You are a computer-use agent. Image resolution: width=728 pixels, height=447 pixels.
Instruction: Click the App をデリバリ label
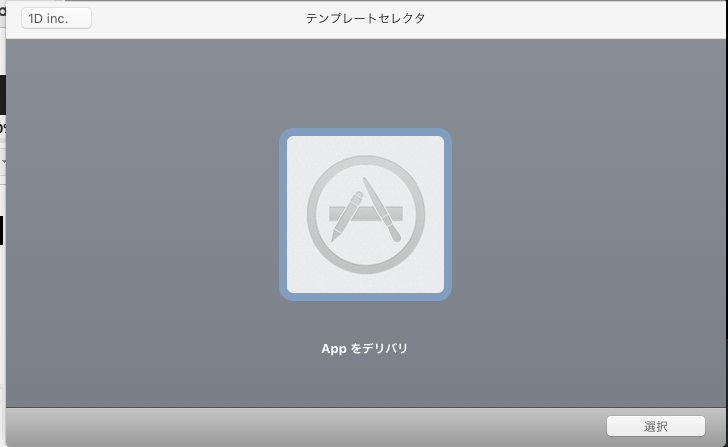pos(364,348)
